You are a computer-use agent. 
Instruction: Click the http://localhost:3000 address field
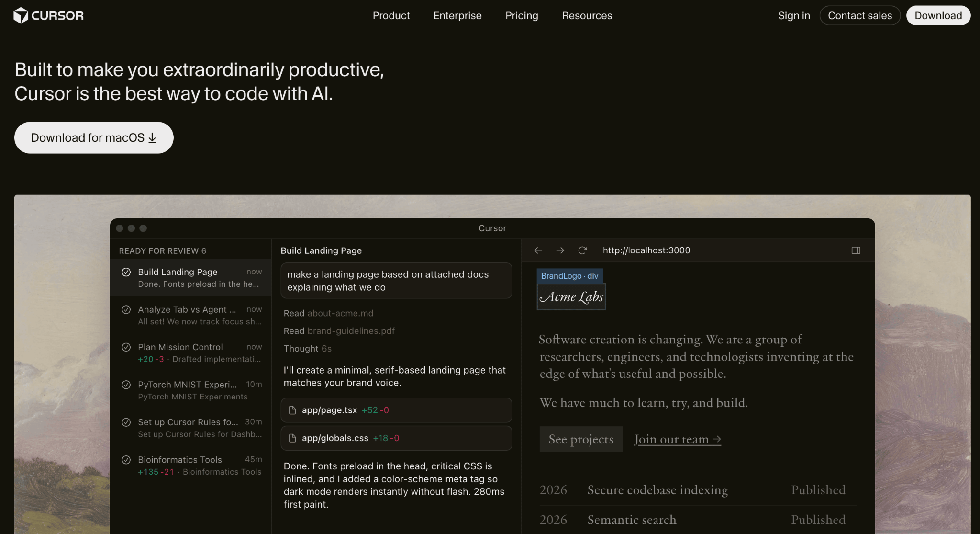point(646,250)
